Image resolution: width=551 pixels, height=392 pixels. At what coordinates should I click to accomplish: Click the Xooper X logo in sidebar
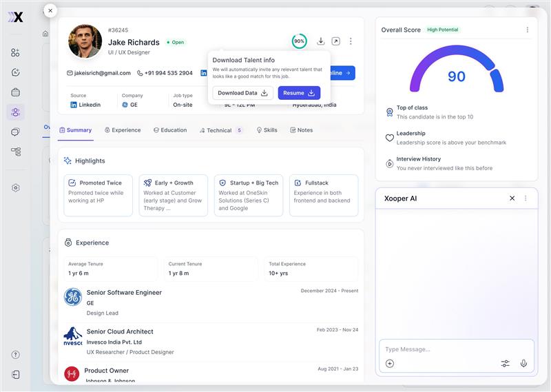tap(16, 17)
